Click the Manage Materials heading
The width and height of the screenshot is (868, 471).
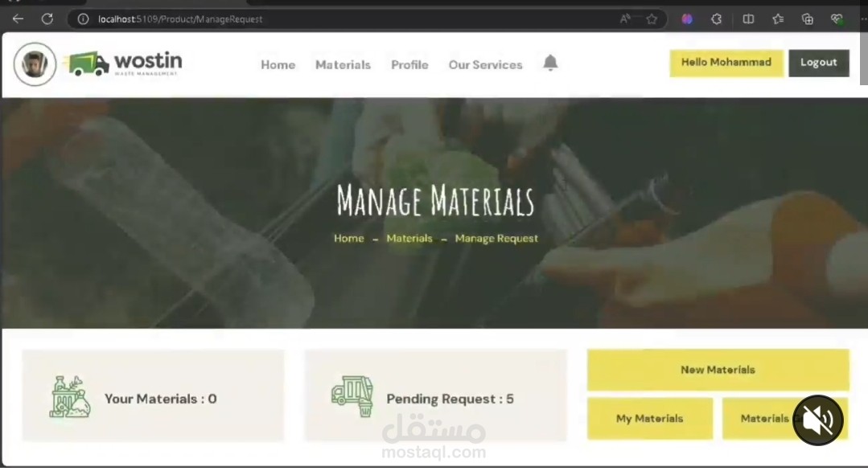pyautogui.click(x=435, y=200)
